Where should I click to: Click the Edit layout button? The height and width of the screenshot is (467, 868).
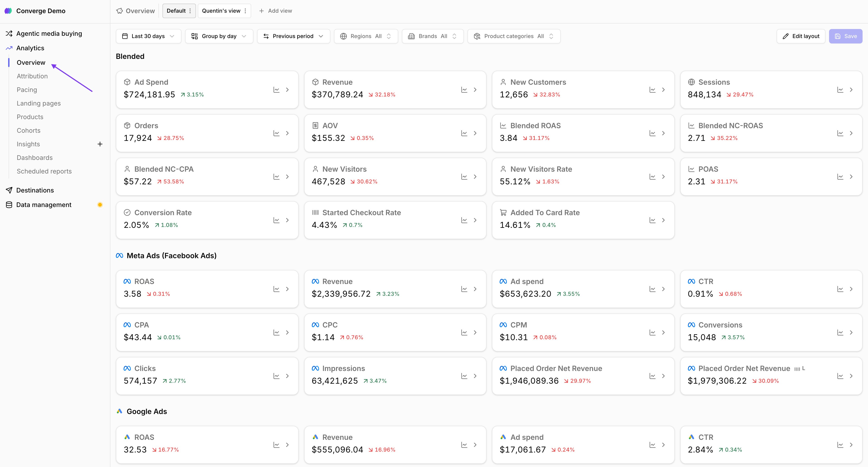pos(801,36)
